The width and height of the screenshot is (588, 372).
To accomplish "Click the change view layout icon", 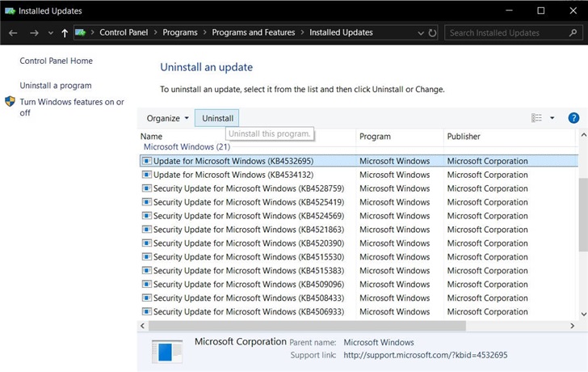I will tap(537, 118).
